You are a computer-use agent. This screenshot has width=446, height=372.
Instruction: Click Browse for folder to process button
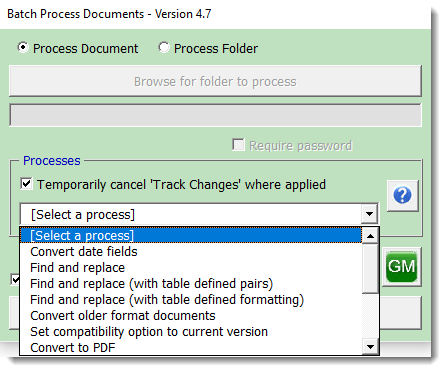pyautogui.click(x=215, y=81)
